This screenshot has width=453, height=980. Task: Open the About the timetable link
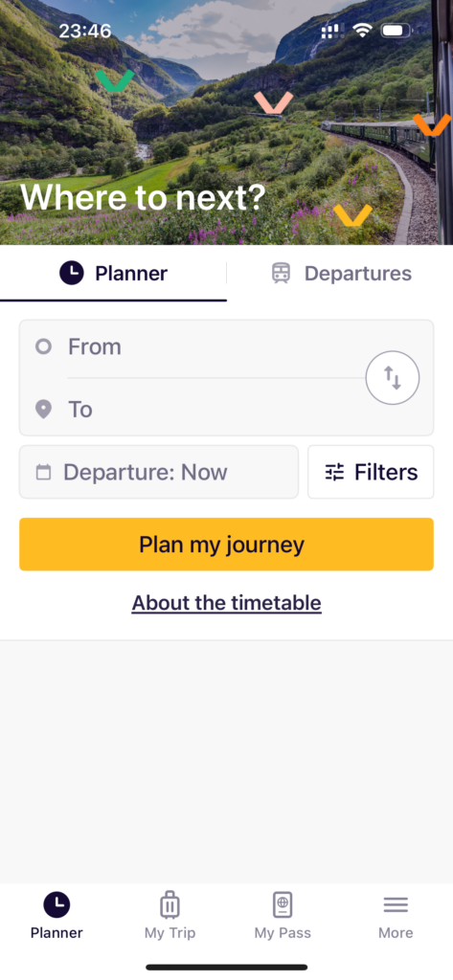[x=226, y=603]
